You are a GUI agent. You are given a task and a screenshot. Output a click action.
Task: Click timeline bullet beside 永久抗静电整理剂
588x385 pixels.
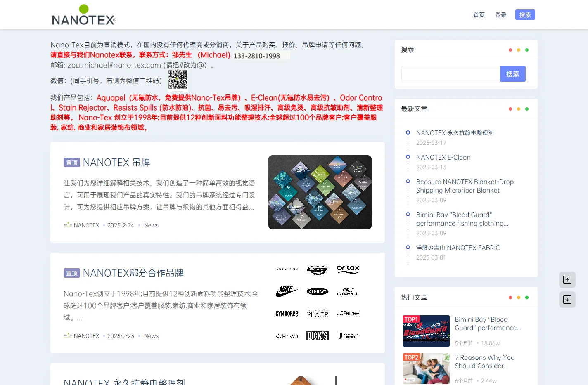408,132
